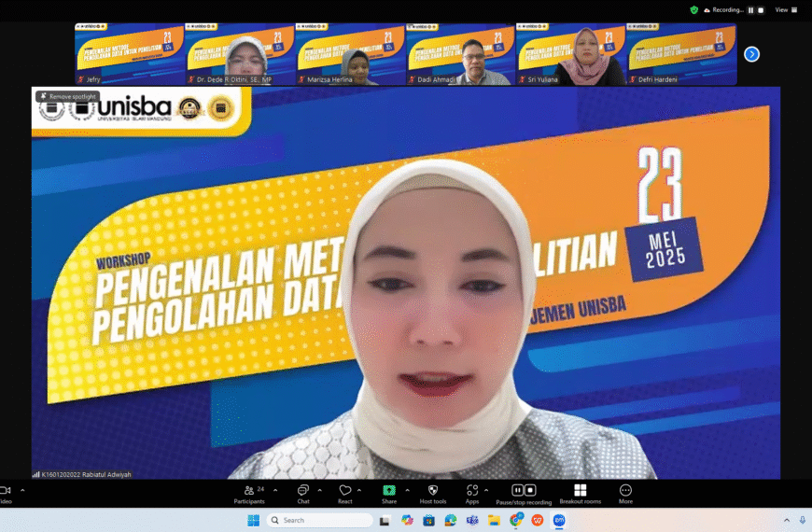
Task: Pause recording using the top indicator
Action: point(749,9)
